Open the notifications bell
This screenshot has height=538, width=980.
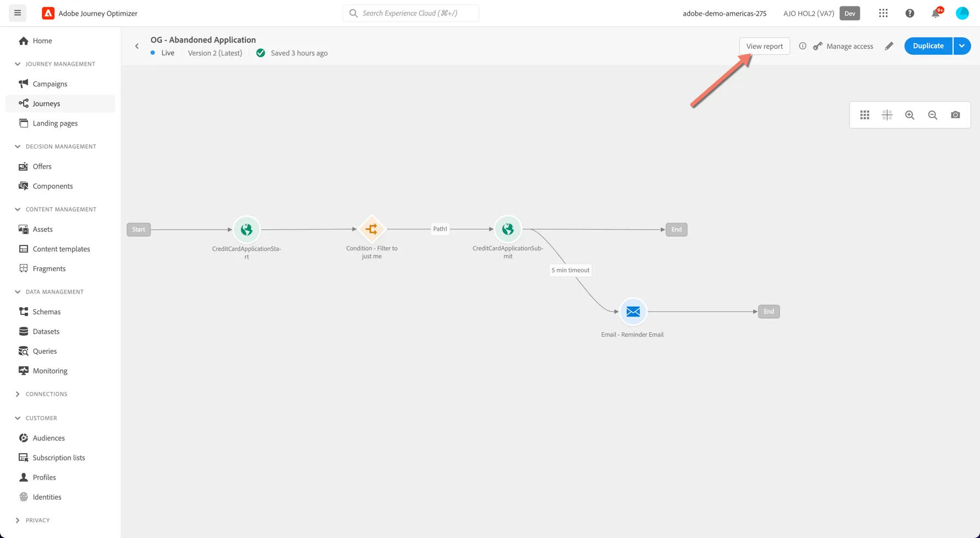click(936, 13)
